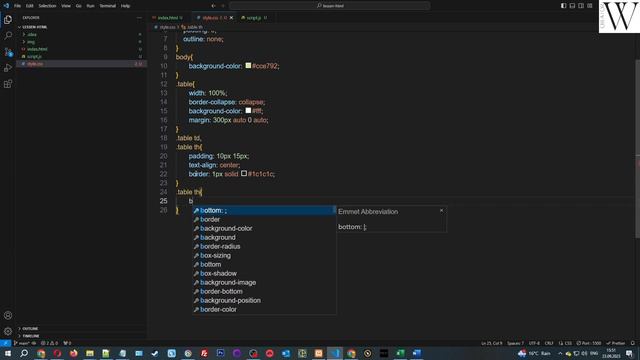Click Ln 25, Col cursor position indicator
This screenshot has height=360, width=640.
pyautogui.click(x=491, y=343)
